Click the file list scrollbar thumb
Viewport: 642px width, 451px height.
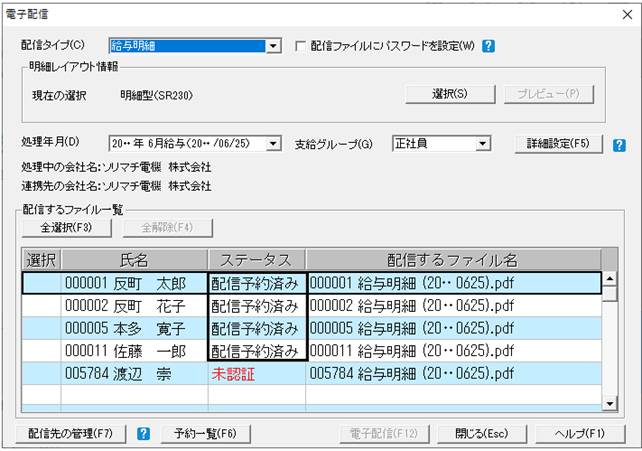[610, 294]
